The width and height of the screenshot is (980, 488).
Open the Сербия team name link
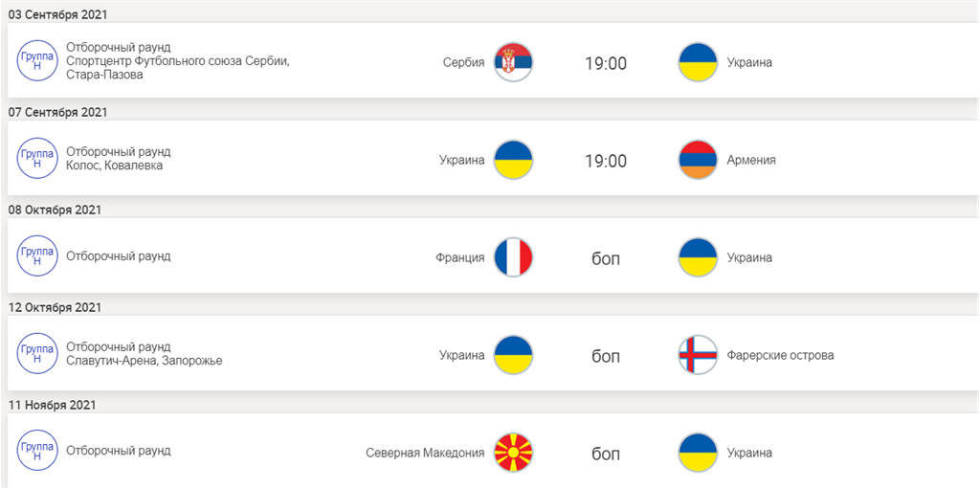(x=463, y=63)
